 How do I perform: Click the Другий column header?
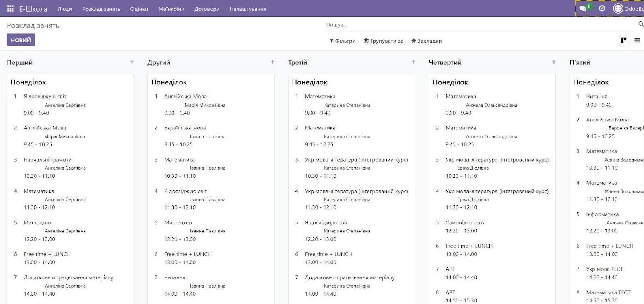coord(159,62)
